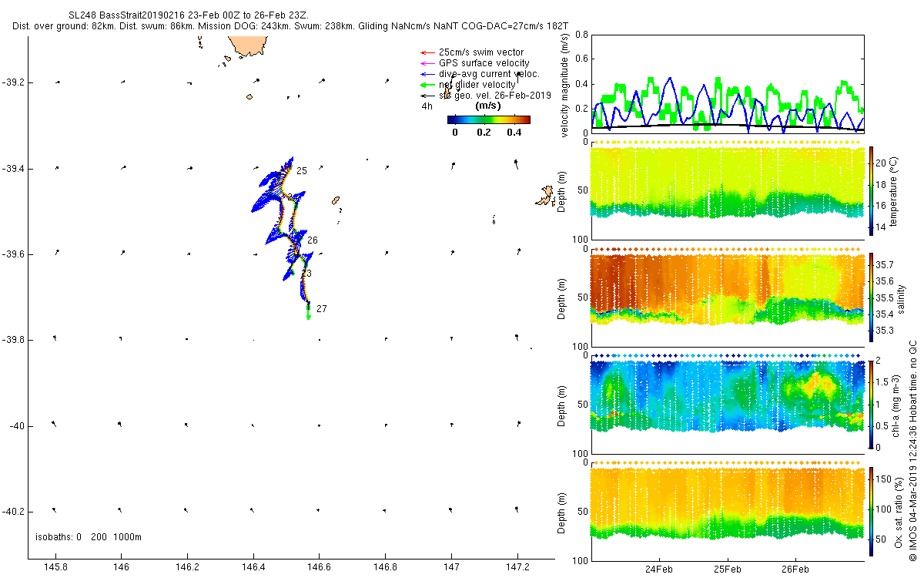Viewport: 924px width, 578px height.
Task: Click the '-39.2' latitude tick label
Action: coord(13,82)
